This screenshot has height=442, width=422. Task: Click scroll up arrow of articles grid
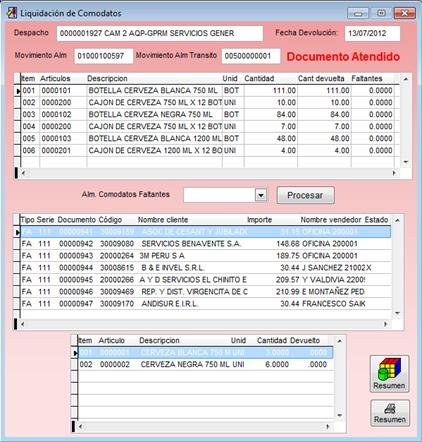click(x=406, y=79)
